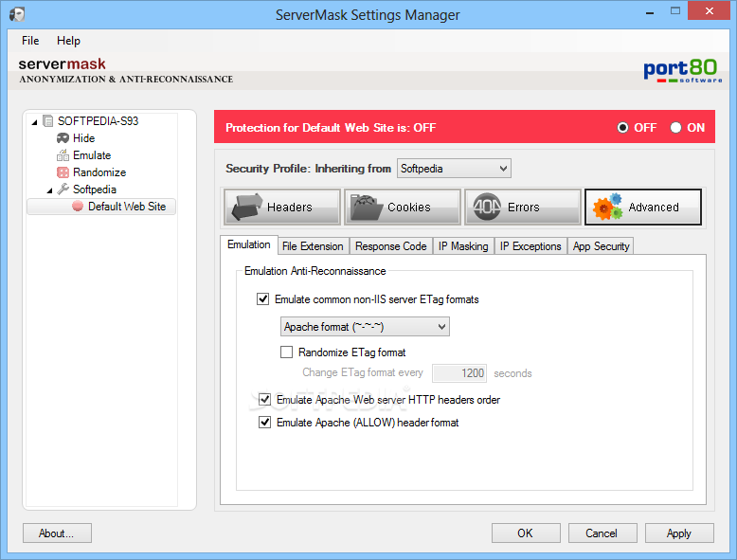Open the File menu

click(30, 41)
